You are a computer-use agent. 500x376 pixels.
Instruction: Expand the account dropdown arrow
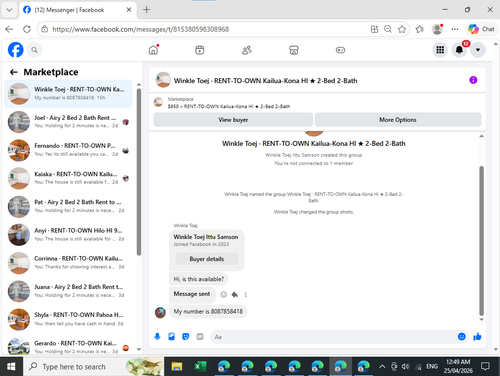pyautogui.click(x=478, y=50)
